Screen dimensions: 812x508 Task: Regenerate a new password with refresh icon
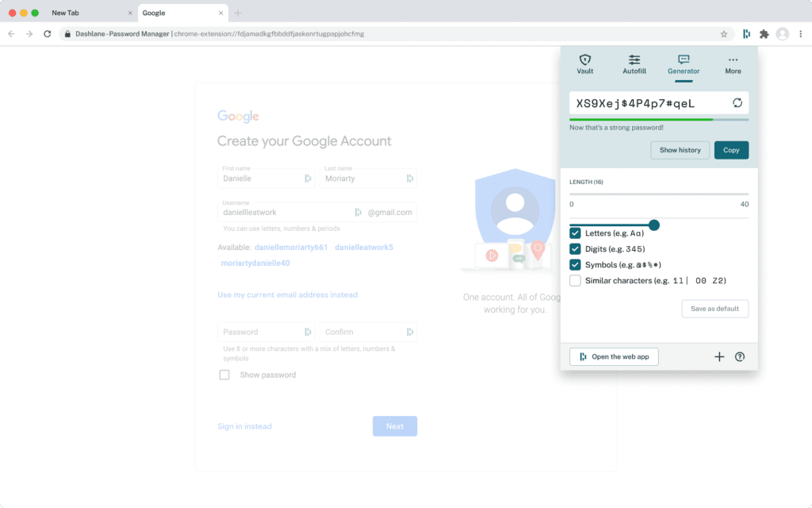737,102
